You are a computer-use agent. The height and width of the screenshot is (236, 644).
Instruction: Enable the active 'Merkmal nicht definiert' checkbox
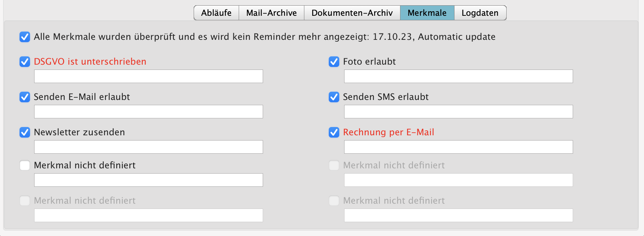pyautogui.click(x=25, y=165)
